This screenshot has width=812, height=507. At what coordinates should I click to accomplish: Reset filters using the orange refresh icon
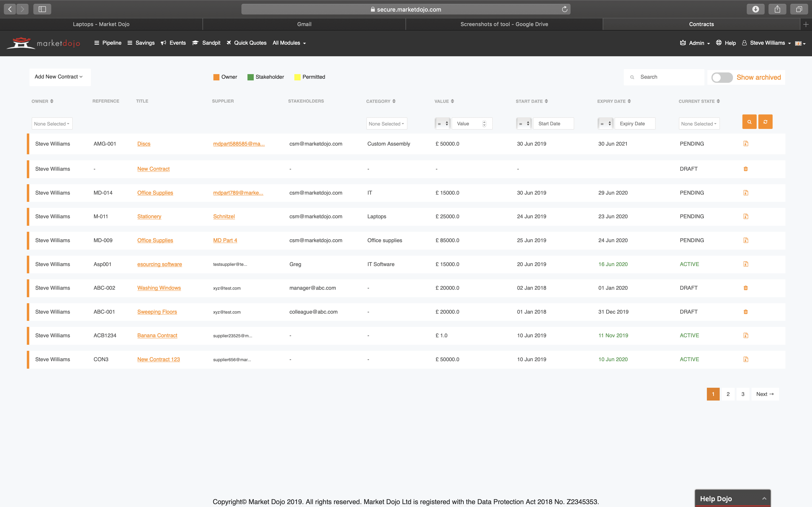point(765,122)
